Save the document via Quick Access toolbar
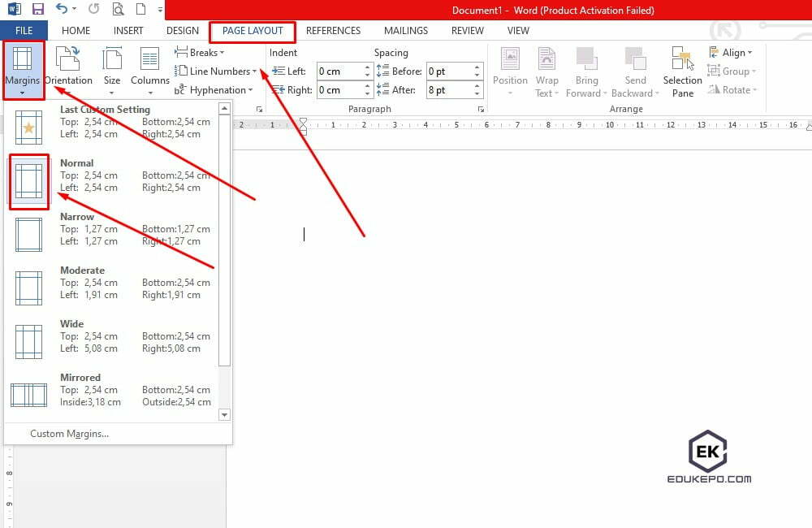Image resolution: width=812 pixels, height=528 pixels. [36, 9]
